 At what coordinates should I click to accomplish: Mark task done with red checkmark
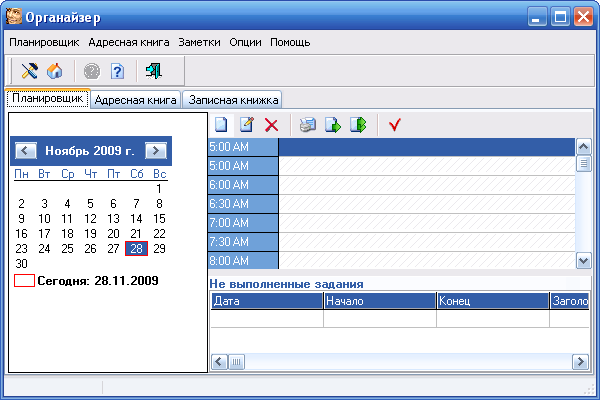click(394, 125)
